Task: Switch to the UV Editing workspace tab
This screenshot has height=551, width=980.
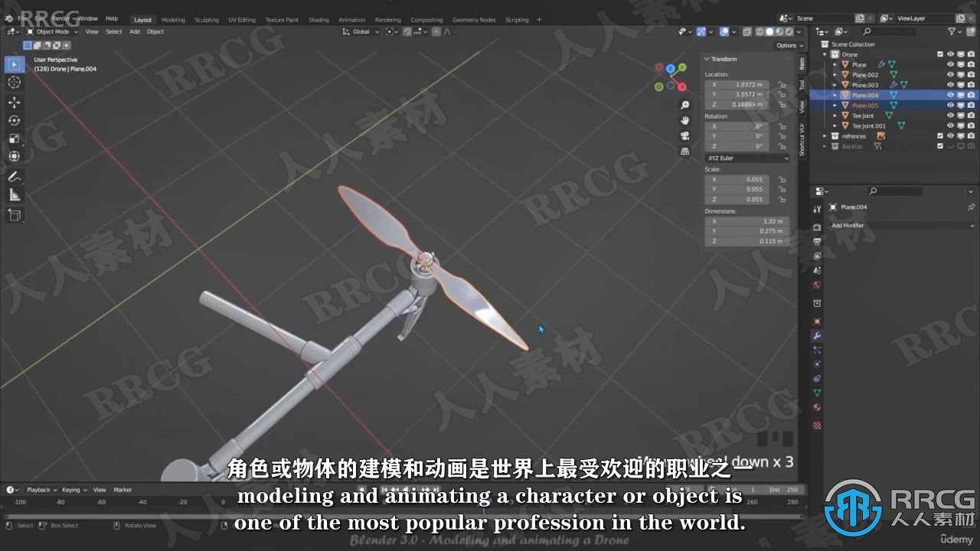Action: (242, 20)
